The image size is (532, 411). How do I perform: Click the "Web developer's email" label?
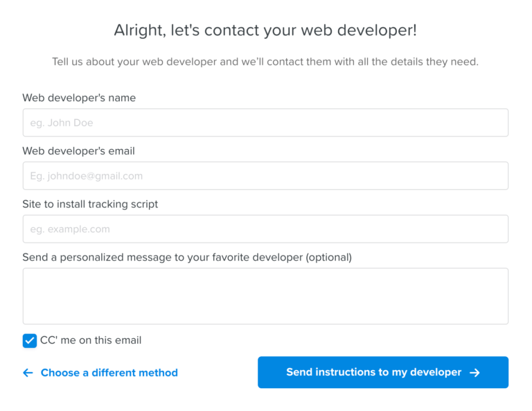point(79,151)
